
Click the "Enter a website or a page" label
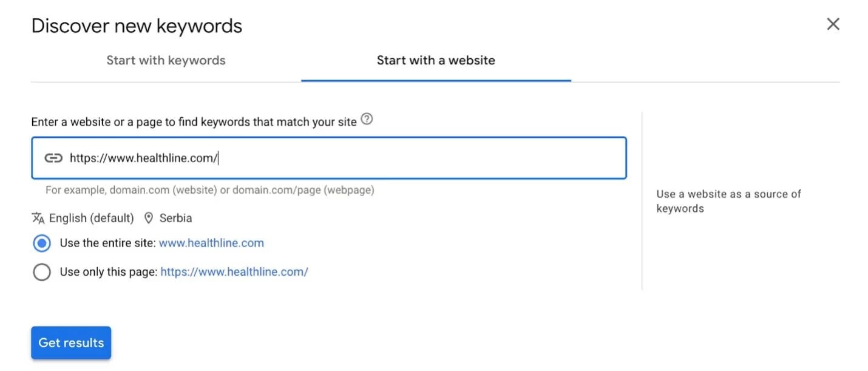tap(194, 122)
